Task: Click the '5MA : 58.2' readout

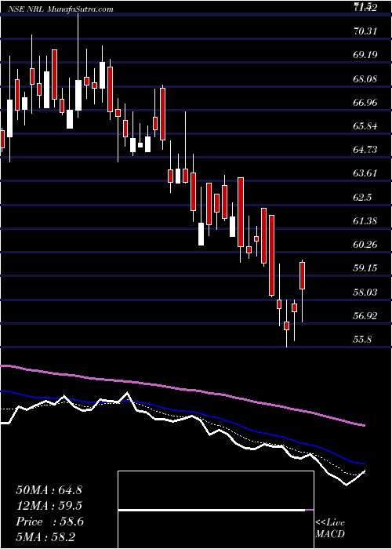Action: coord(46,536)
